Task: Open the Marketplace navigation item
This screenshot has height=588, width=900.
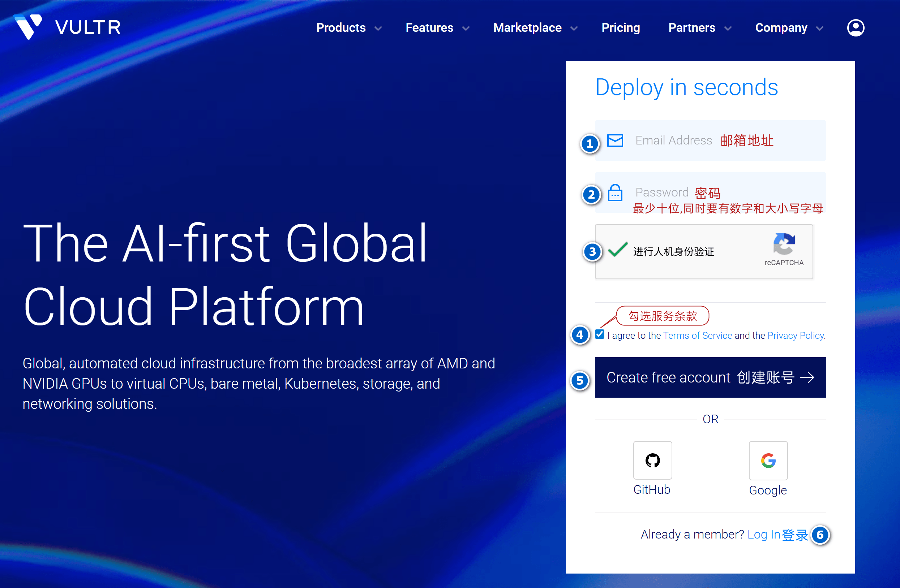Action: [x=527, y=27]
